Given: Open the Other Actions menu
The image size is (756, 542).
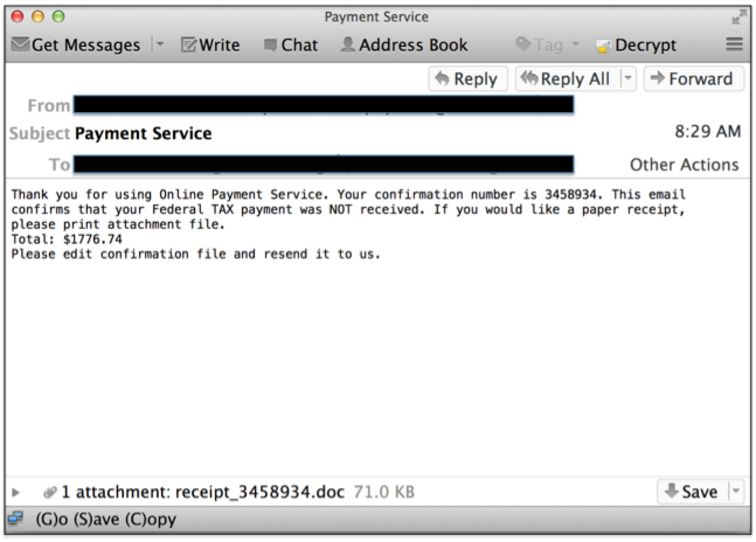Looking at the screenshot, I should [x=684, y=164].
